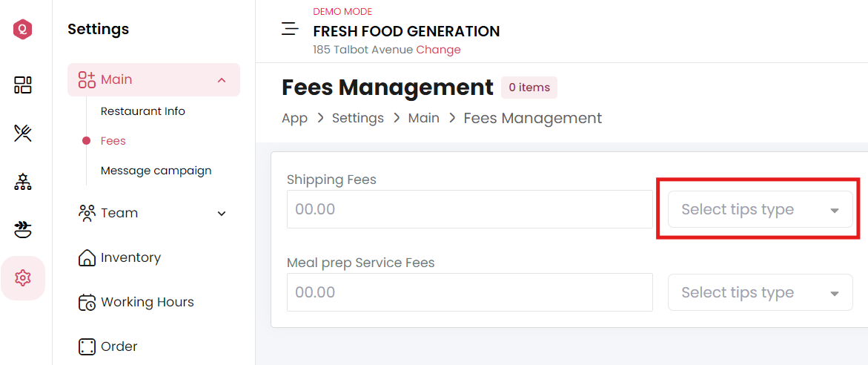Image resolution: width=868 pixels, height=365 pixels.
Task: Click the Working Hours calendar icon
Action: (x=87, y=302)
